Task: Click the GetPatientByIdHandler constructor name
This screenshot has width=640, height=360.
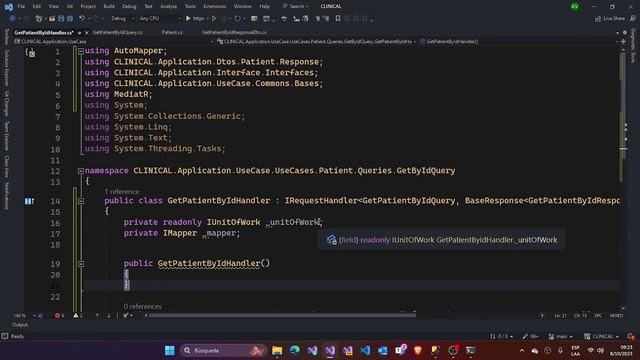Action: coord(209,263)
